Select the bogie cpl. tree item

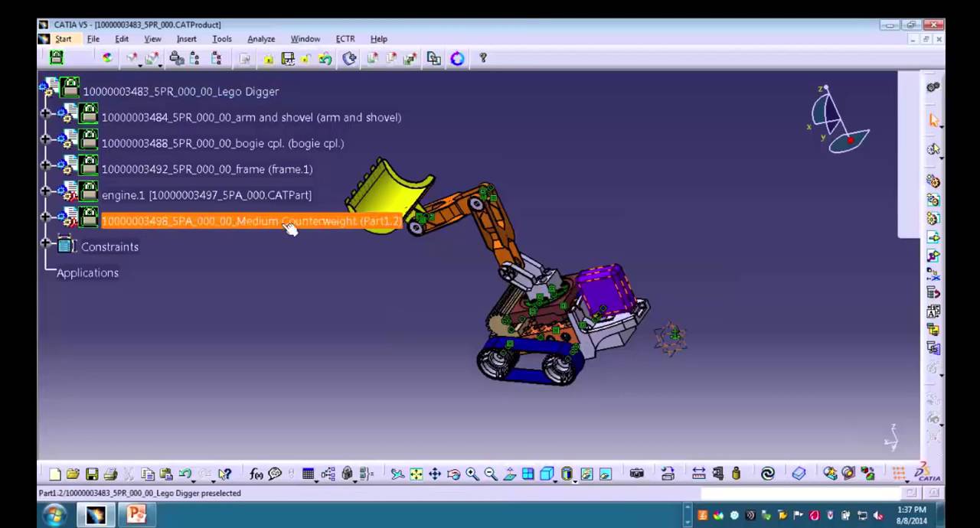pyautogui.click(x=223, y=144)
